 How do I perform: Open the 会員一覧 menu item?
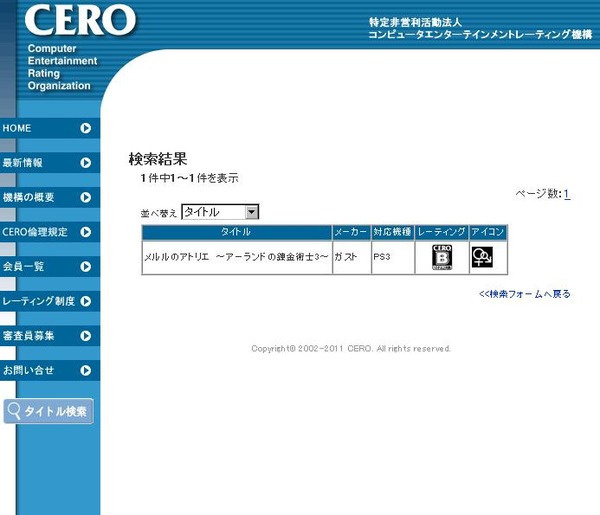tap(50, 267)
